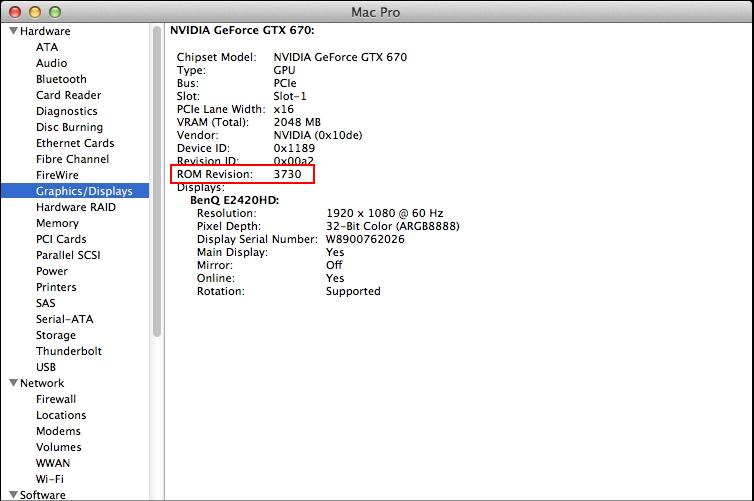Close the Mac Pro window
The image size is (754, 501).
15,12
